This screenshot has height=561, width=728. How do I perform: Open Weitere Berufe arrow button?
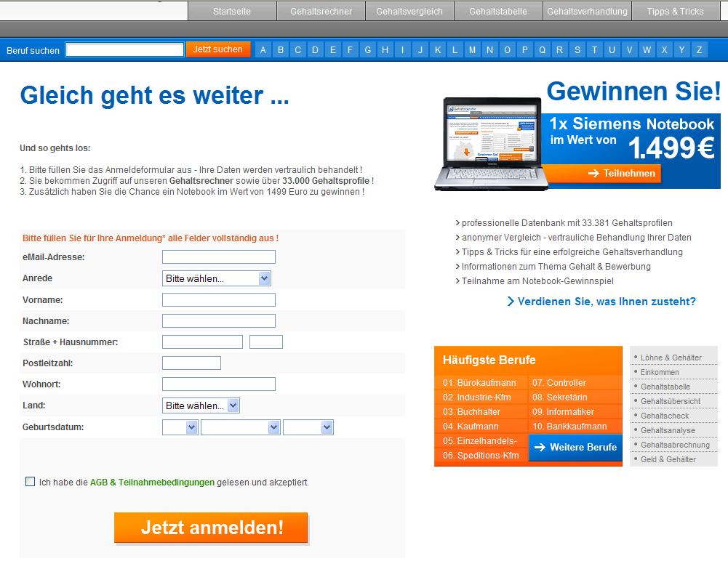point(575,448)
